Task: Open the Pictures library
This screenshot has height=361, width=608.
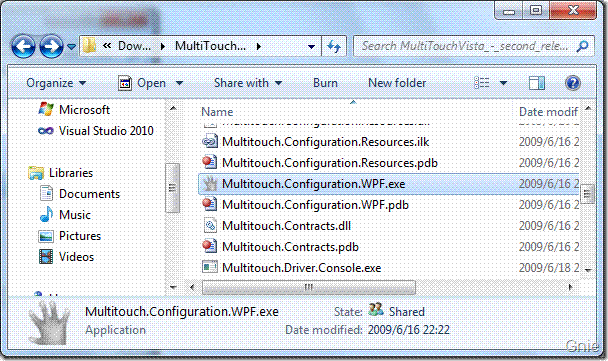Action: tap(80, 236)
